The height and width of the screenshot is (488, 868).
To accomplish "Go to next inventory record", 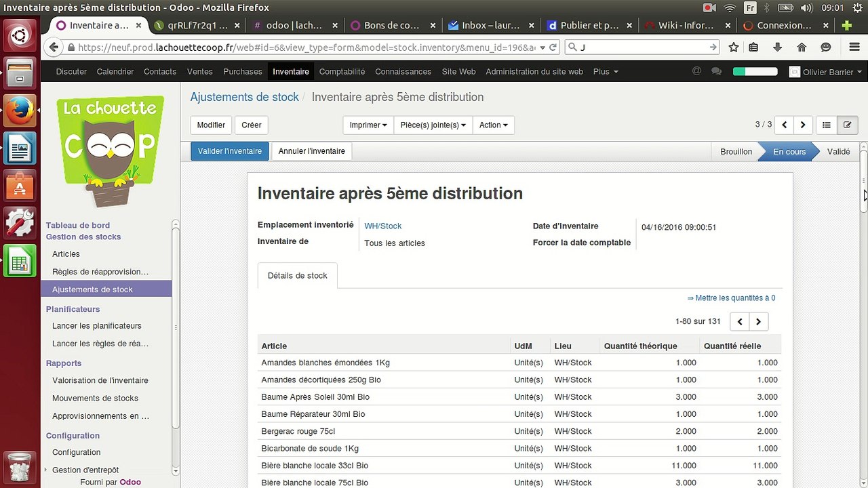I will click(803, 125).
